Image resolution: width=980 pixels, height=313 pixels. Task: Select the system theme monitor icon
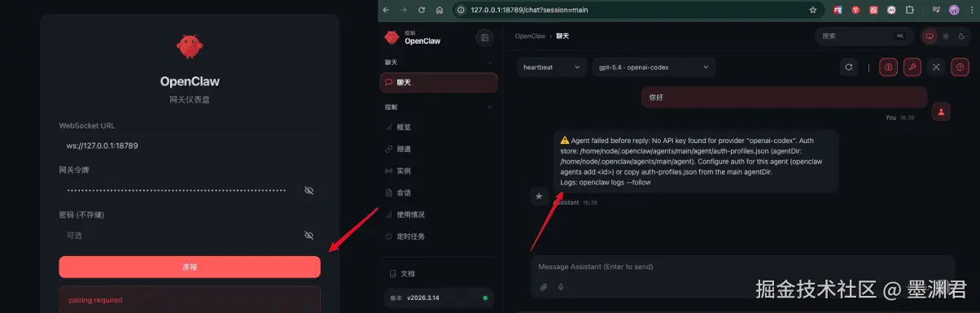pos(930,37)
